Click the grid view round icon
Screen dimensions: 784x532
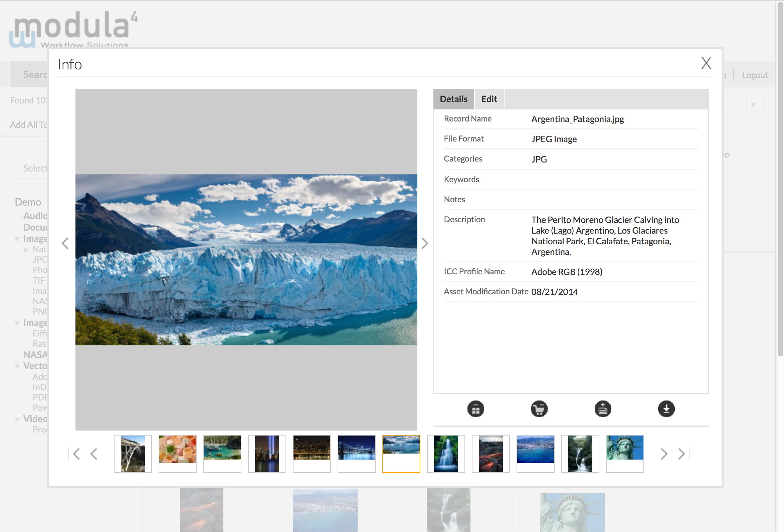coord(475,409)
